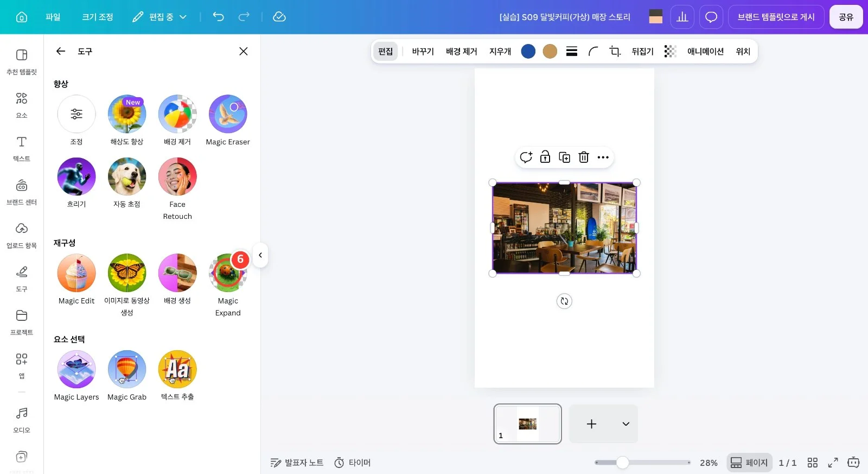Image resolution: width=868 pixels, height=474 pixels.
Task: Open the crop tool in toolbar
Action: [x=615, y=51]
